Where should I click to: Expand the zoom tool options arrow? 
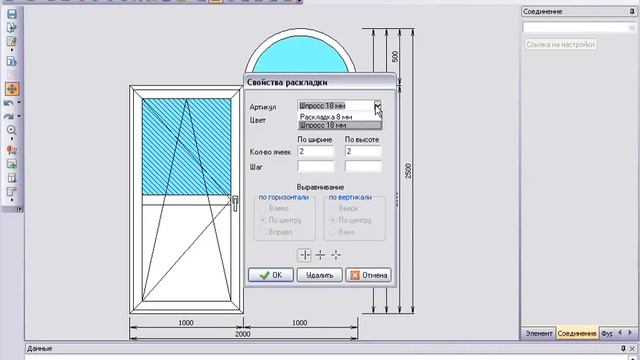pos(11,139)
